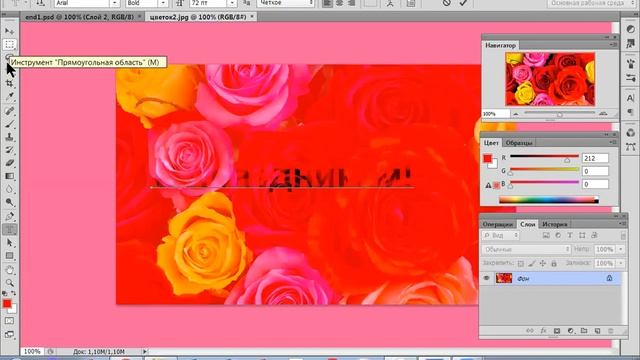640x360 pixels.
Task: Select the Eraser tool
Action: click(x=9, y=163)
